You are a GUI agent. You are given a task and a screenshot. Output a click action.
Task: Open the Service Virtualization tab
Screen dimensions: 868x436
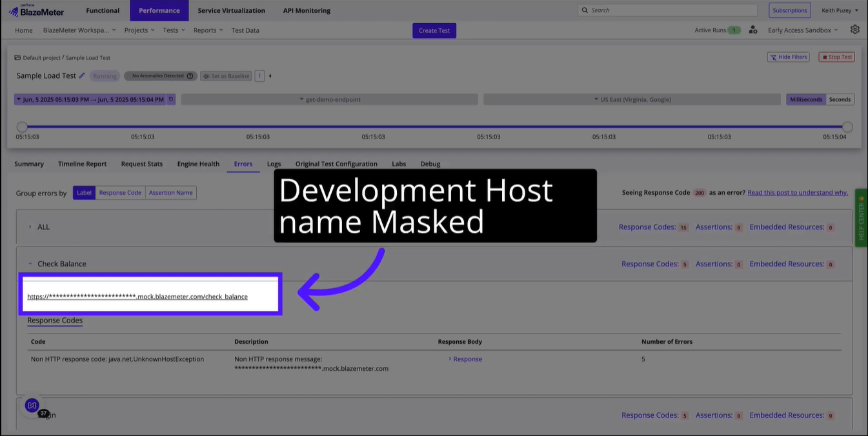[231, 10]
